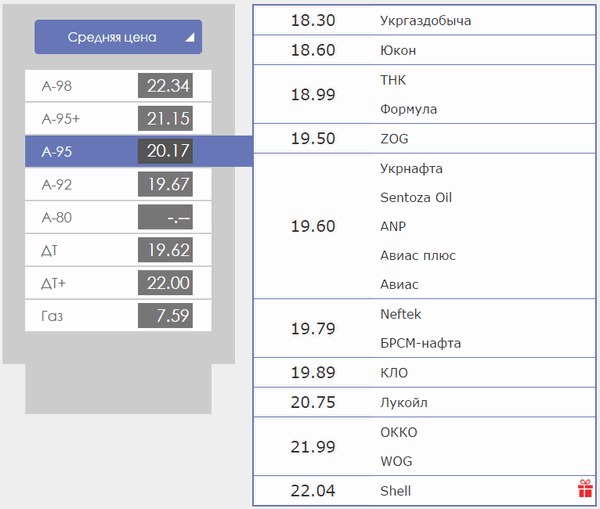This screenshot has width=600, height=509.
Task: Click the ТНК station name
Action: click(393, 80)
